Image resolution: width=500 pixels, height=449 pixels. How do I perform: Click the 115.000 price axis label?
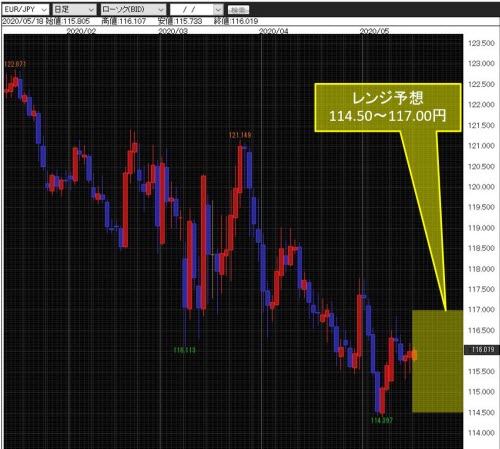click(481, 392)
